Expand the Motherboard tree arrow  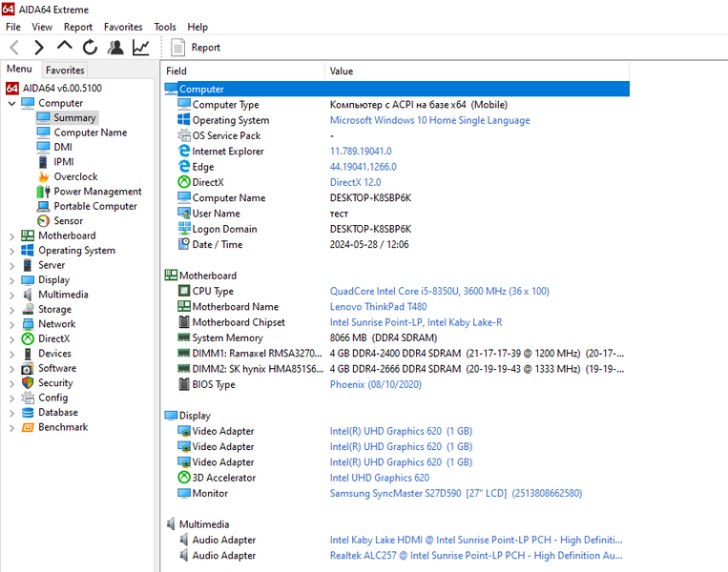[12, 236]
